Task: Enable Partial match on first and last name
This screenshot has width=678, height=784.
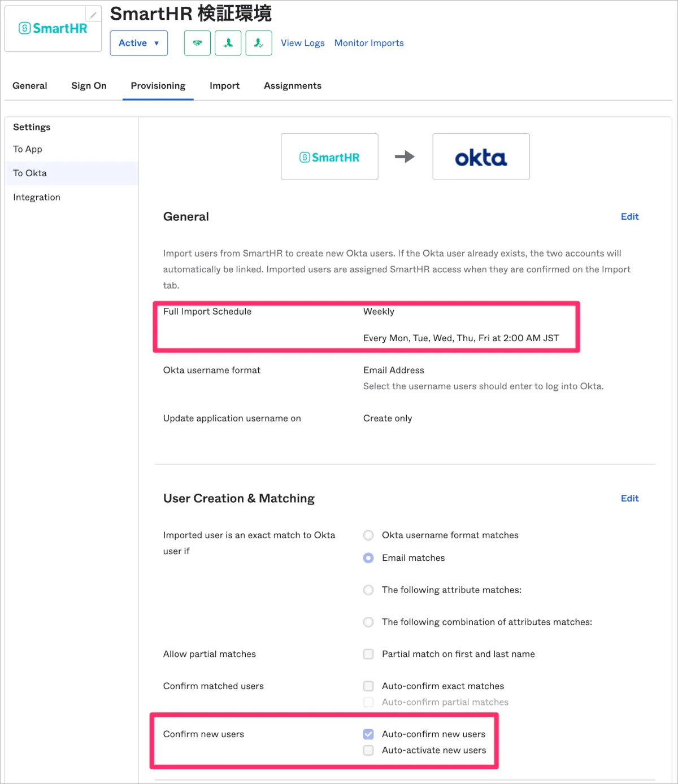Action: [368, 654]
